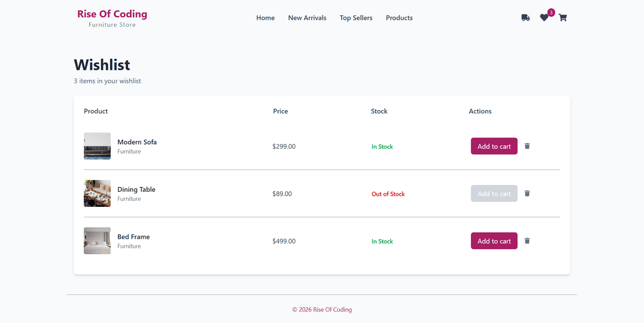Navigate to Top Sellers
Viewport: 644px width, 323px height.
[356, 18]
